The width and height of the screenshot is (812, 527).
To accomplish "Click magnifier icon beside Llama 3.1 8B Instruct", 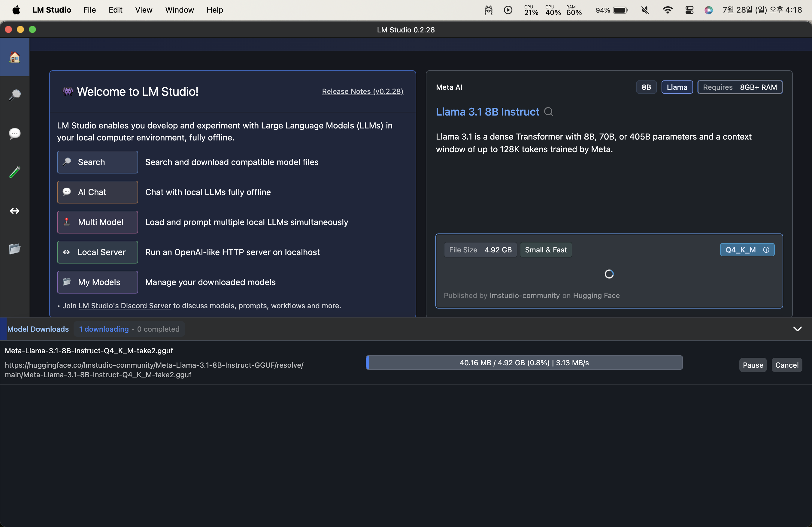I will (x=548, y=112).
